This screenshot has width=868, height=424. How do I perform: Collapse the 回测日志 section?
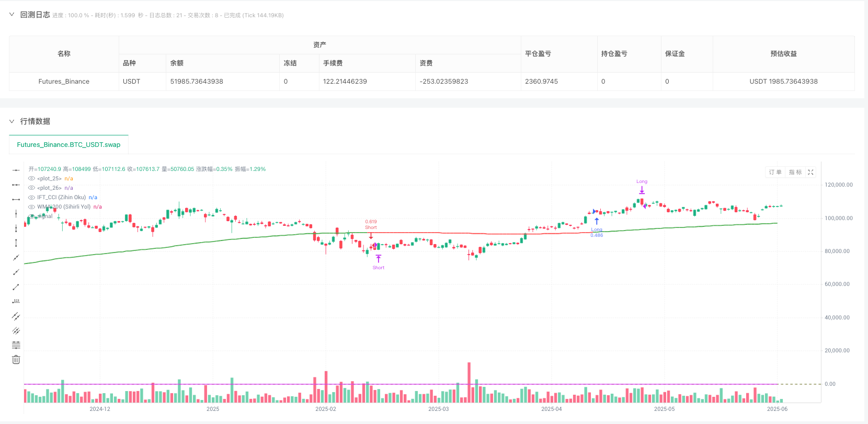(12, 15)
